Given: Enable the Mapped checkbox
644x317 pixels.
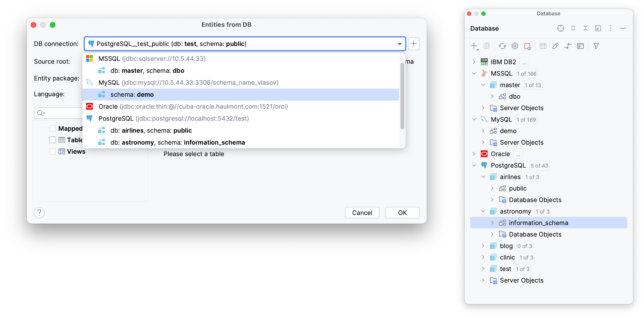Looking at the screenshot, I should point(52,128).
